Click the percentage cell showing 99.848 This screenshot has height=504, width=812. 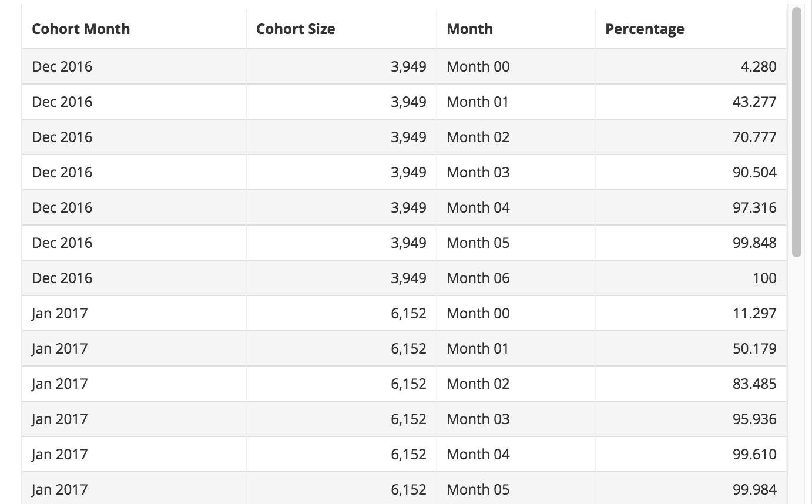[x=754, y=243]
